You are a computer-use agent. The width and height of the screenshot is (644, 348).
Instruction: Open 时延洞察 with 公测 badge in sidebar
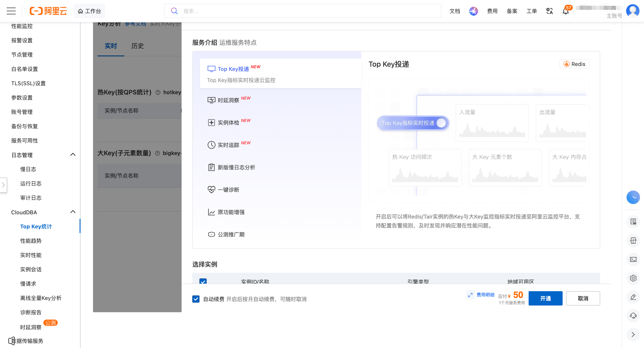(x=31, y=327)
